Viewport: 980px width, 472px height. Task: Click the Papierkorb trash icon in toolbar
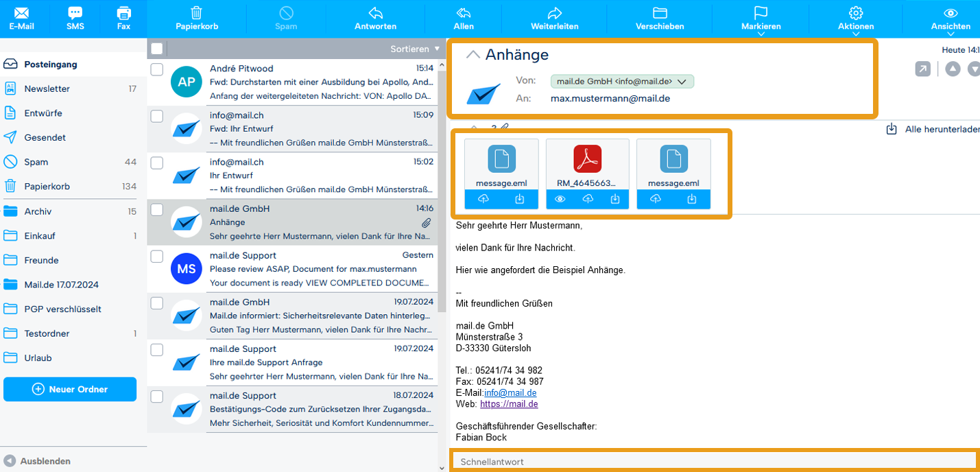(197, 12)
